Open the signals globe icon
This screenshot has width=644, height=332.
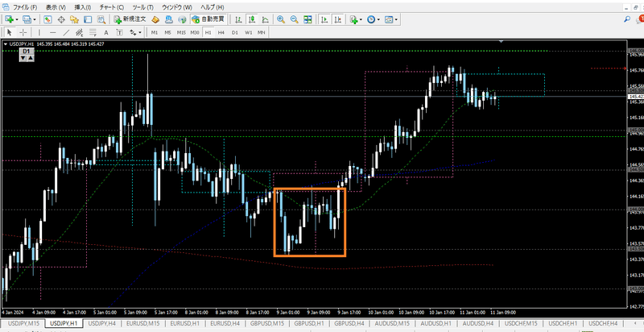pos(182,19)
